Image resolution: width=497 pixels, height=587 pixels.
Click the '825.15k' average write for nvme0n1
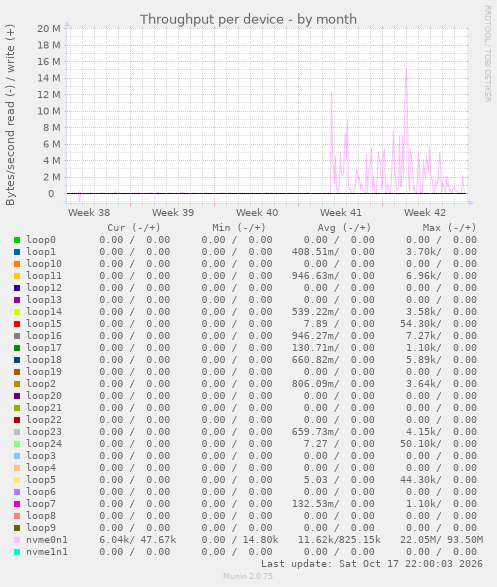(x=360, y=540)
